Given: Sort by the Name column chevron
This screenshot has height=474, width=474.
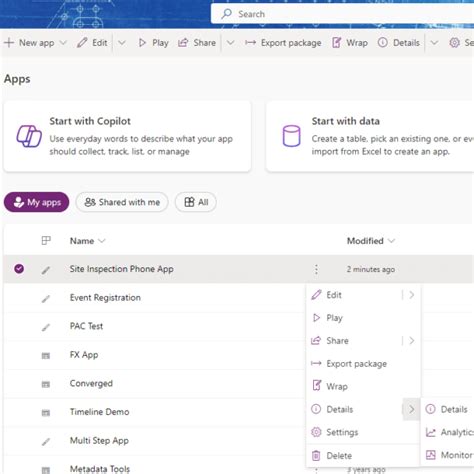Looking at the screenshot, I should point(102,241).
